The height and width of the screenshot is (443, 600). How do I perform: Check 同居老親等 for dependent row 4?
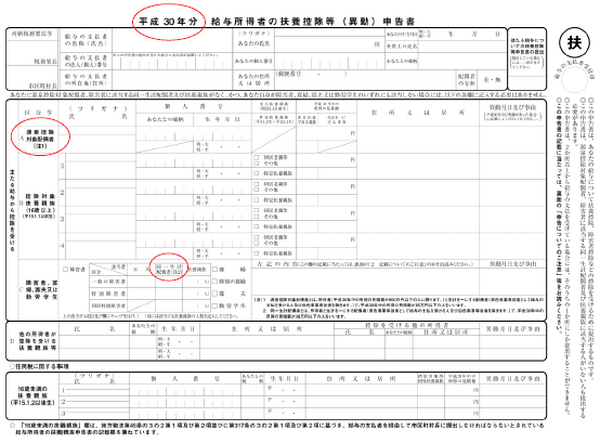click(256, 237)
